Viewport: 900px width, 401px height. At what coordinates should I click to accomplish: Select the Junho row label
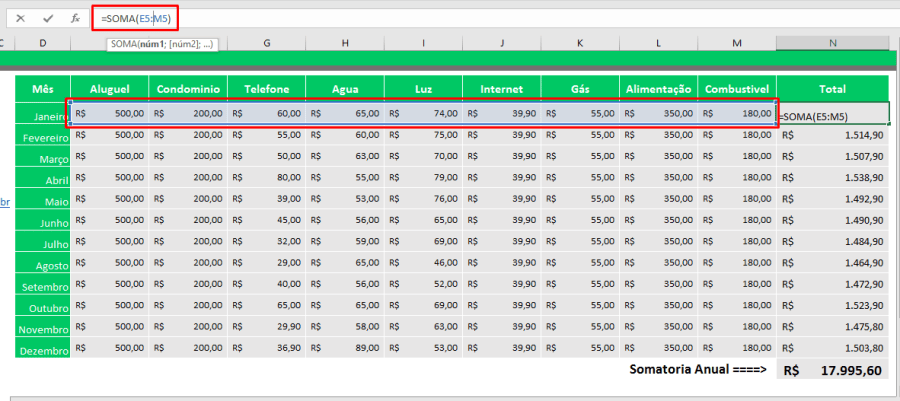point(42,220)
